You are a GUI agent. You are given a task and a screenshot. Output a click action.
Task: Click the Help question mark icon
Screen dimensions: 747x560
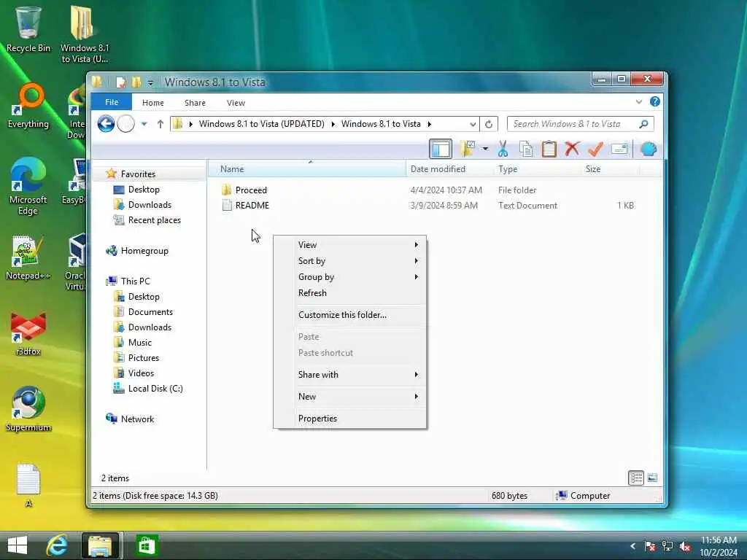tap(655, 101)
